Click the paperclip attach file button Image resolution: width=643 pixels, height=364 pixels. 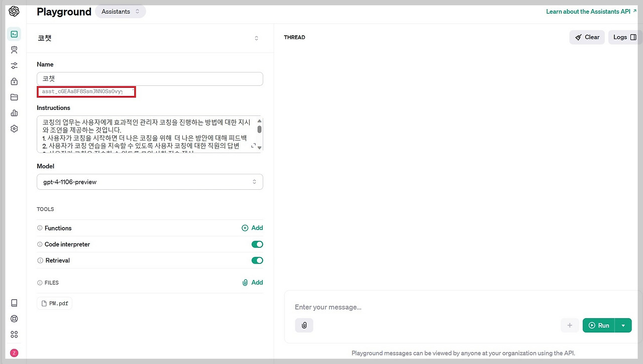304,325
